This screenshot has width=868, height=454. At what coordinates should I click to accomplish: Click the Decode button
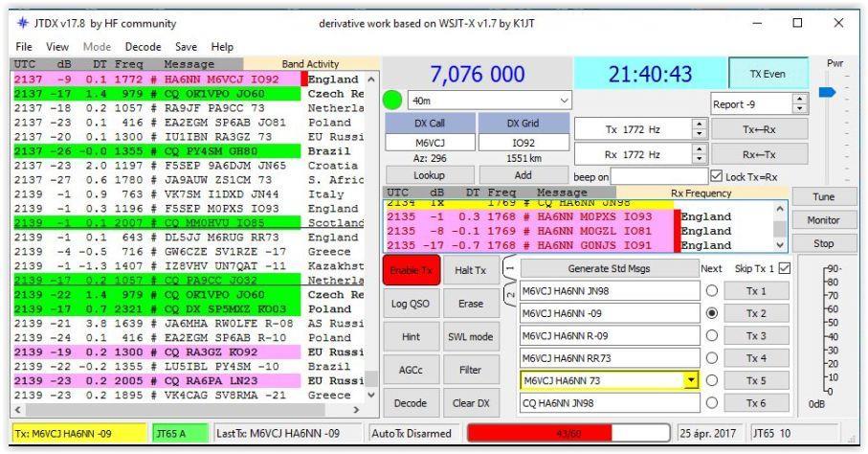411,403
